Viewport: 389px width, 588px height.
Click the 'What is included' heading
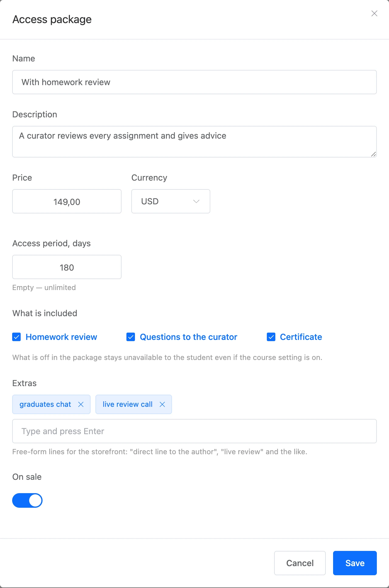pos(45,313)
